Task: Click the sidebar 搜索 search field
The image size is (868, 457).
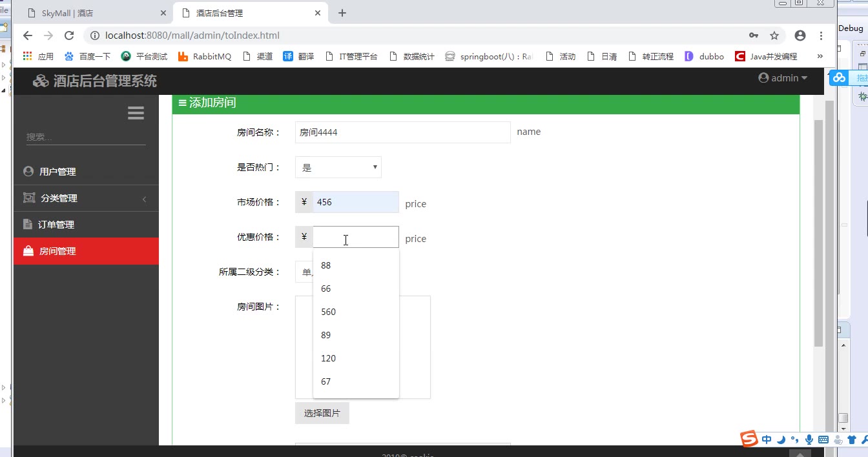Action: 86,137
